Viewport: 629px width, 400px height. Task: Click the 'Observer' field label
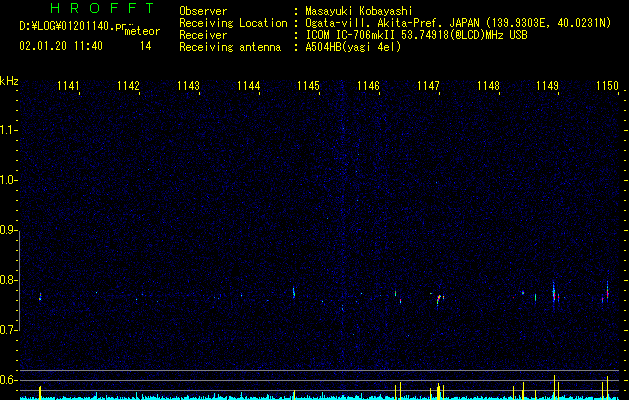pos(203,11)
